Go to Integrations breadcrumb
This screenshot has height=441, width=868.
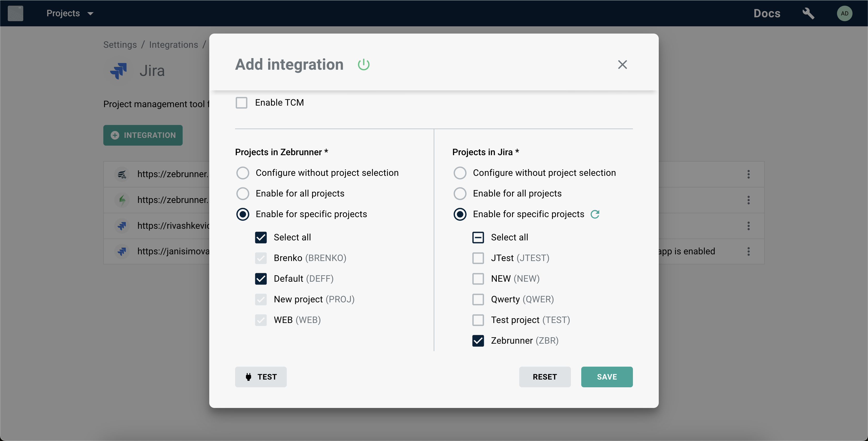click(174, 44)
